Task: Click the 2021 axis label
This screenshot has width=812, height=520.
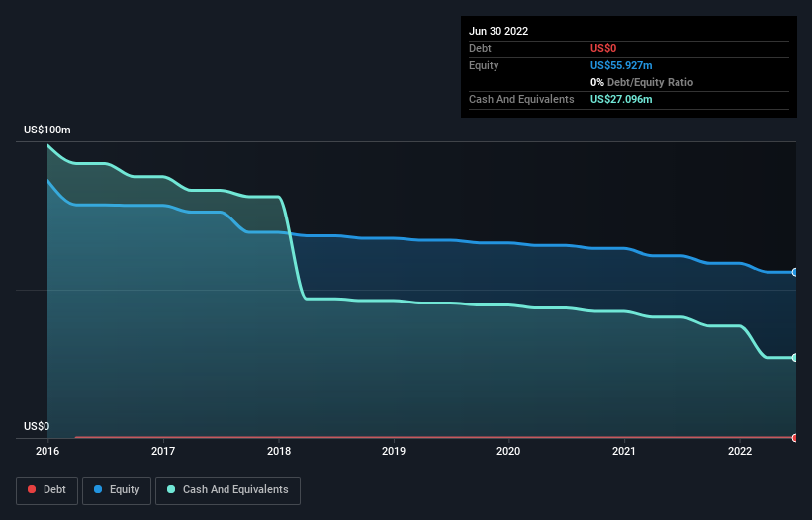Action: [624, 451]
